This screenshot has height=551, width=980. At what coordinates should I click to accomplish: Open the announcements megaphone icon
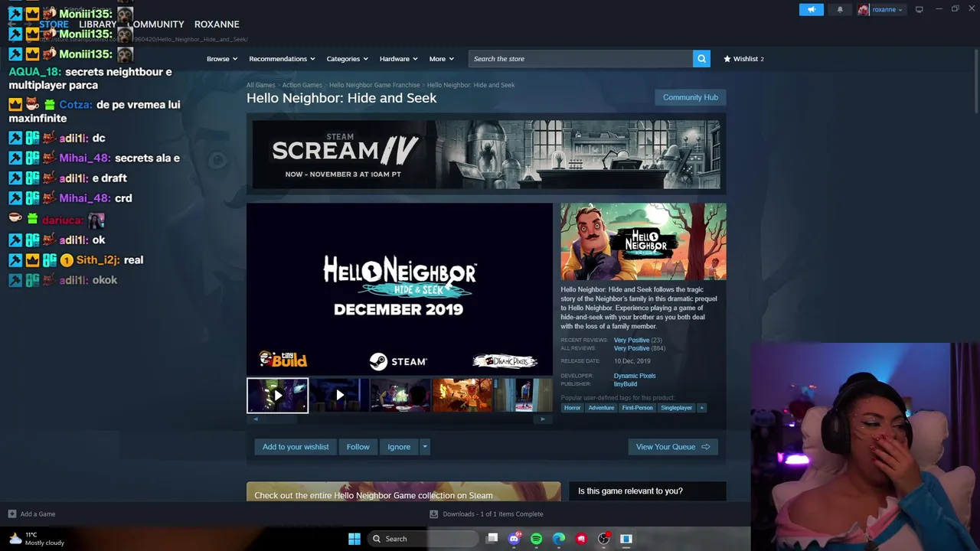[x=812, y=9]
